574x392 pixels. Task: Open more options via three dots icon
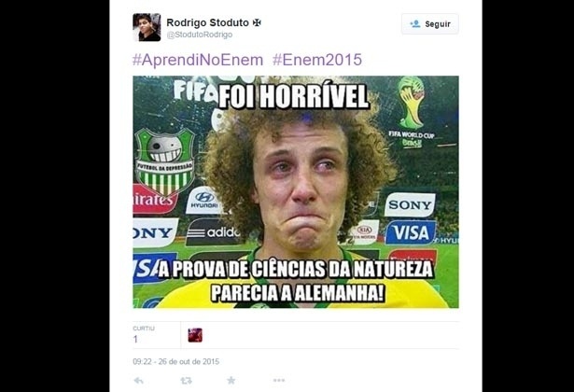[x=279, y=380]
